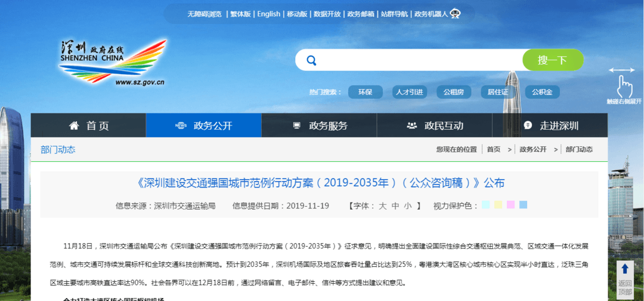Open 政务机器人 text link
This screenshot has height=301, width=644.
tap(431, 14)
